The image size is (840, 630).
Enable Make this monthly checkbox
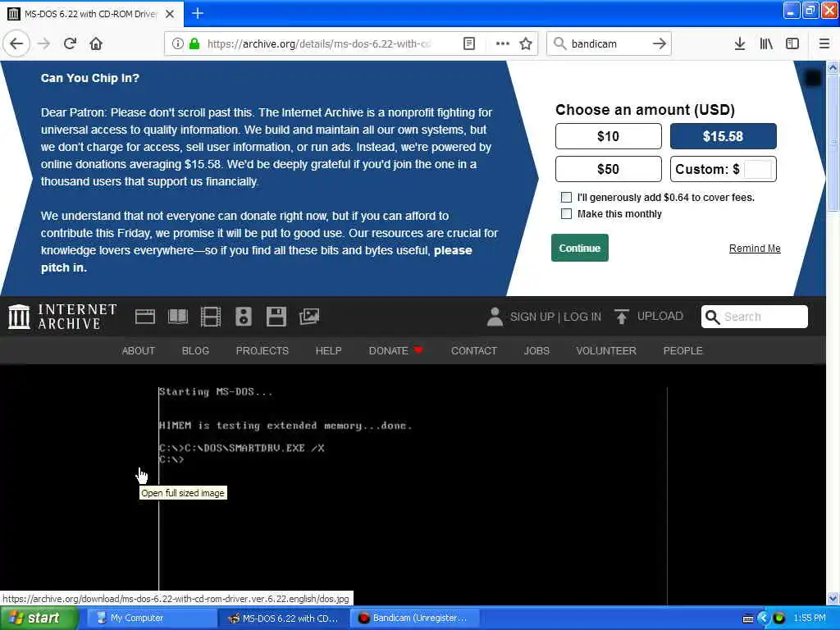(566, 214)
